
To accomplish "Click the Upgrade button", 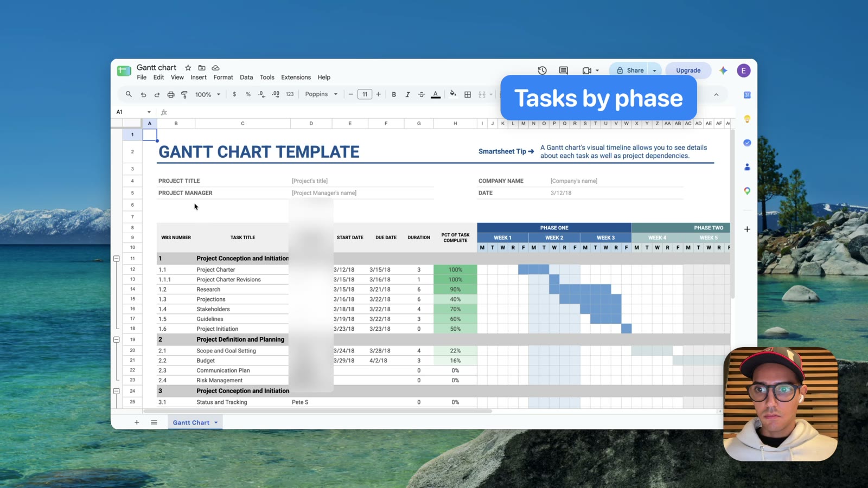I will pyautogui.click(x=688, y=70).
